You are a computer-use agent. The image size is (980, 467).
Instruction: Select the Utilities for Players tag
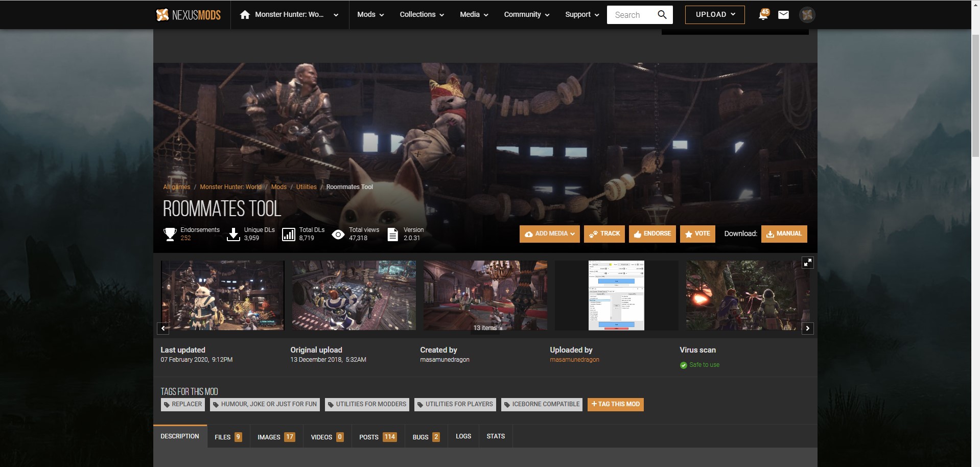(455, 404)
